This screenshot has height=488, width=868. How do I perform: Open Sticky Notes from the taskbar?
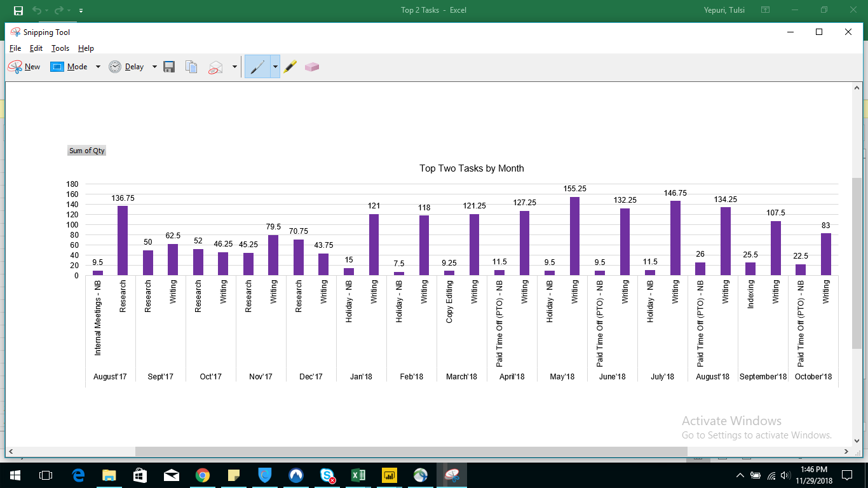click(234, 475)
